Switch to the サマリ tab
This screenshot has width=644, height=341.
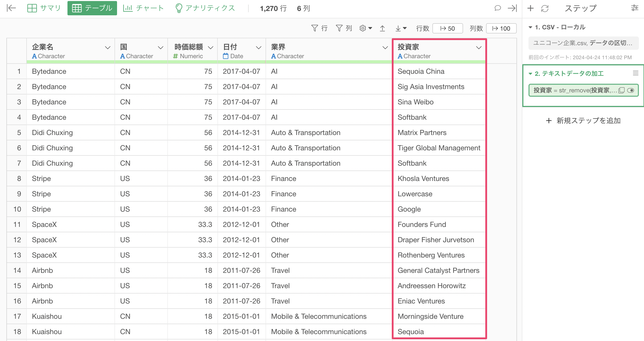(x=44, y=8)
